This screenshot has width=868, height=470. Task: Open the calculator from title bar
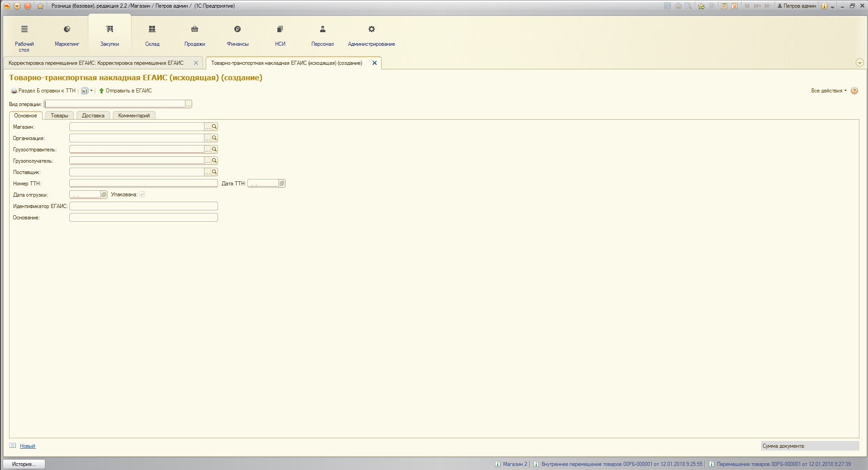click(x=724, y=6)
